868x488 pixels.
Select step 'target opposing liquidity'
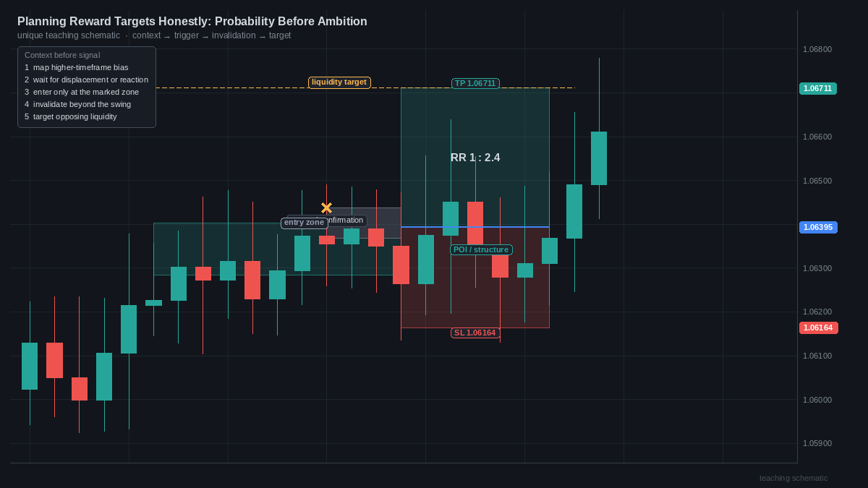pyautogui.click(x=70, y=116)
